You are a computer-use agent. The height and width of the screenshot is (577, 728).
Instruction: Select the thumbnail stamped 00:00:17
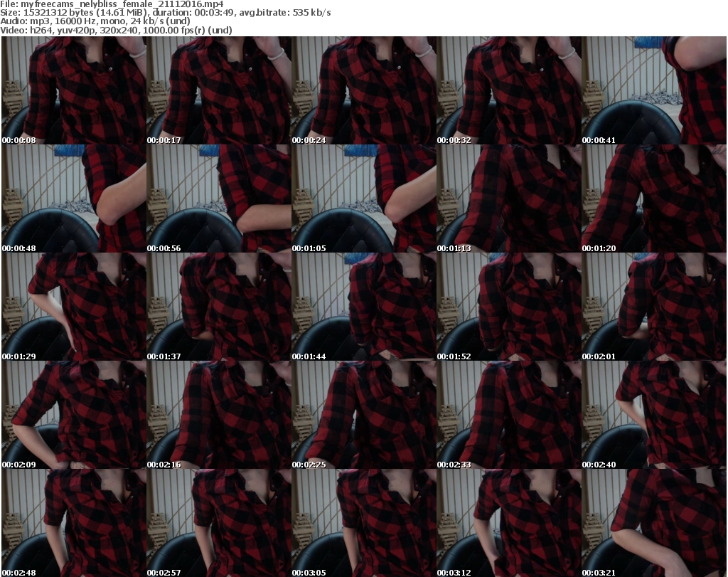pyautogui.click(x=219, y=90)
